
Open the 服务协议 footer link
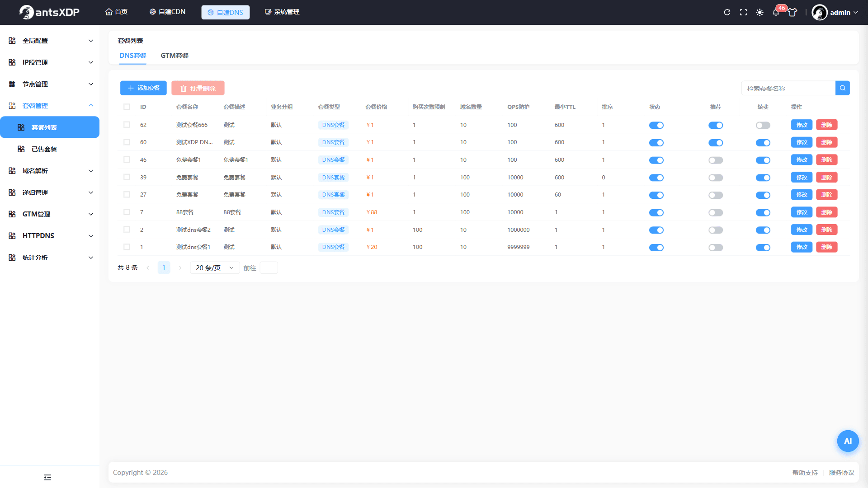point(842,473)
